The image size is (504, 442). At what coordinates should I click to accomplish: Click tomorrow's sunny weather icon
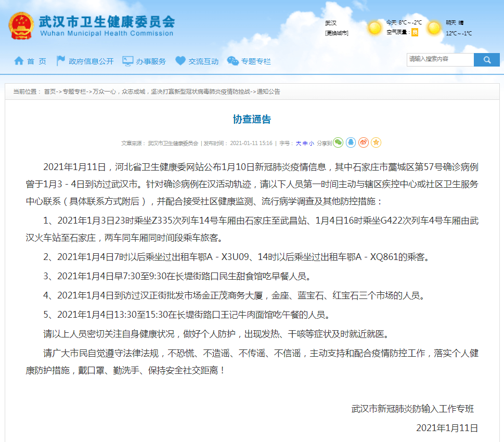click(433, 28)
